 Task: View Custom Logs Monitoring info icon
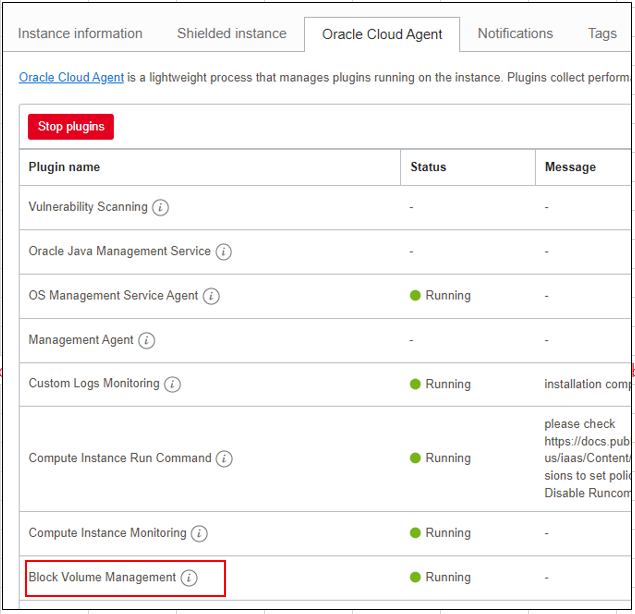click(173, 384)
